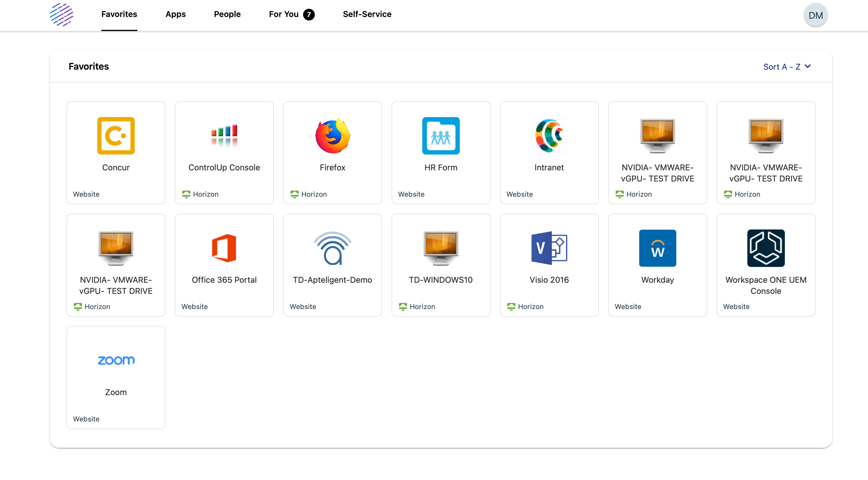This screenshot has width=868, height=480.
Task: Open the Intranet website icon
Action: 549,136
